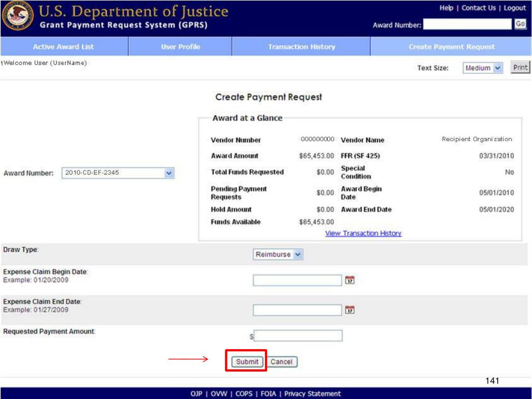This screenshot has height=399, width=532.
Task: Follow the OVW footer link
Action: click(x=219, y=394)
